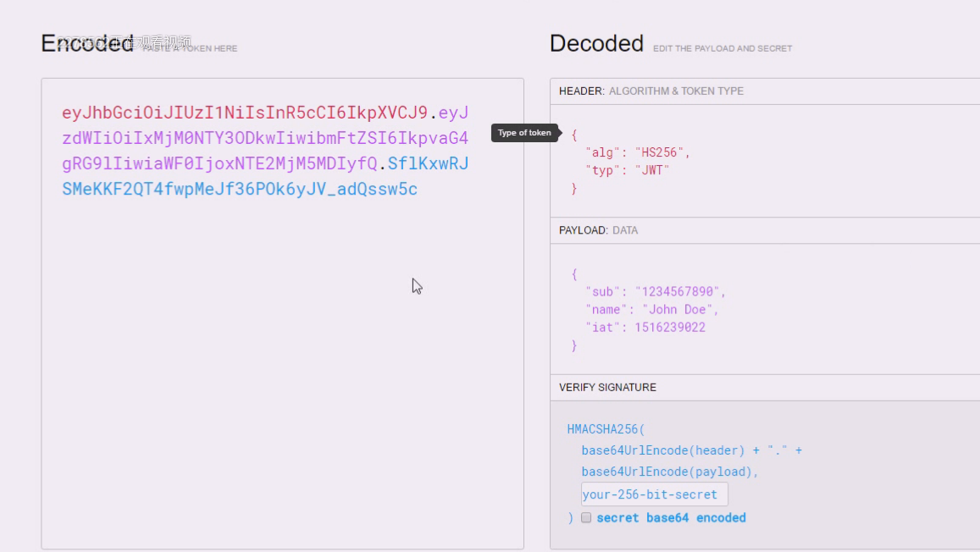The width and height of the screenshot is (980, 552).
Task: Click the base64UrlEncode(header) line
Action: tap(691, 450)
